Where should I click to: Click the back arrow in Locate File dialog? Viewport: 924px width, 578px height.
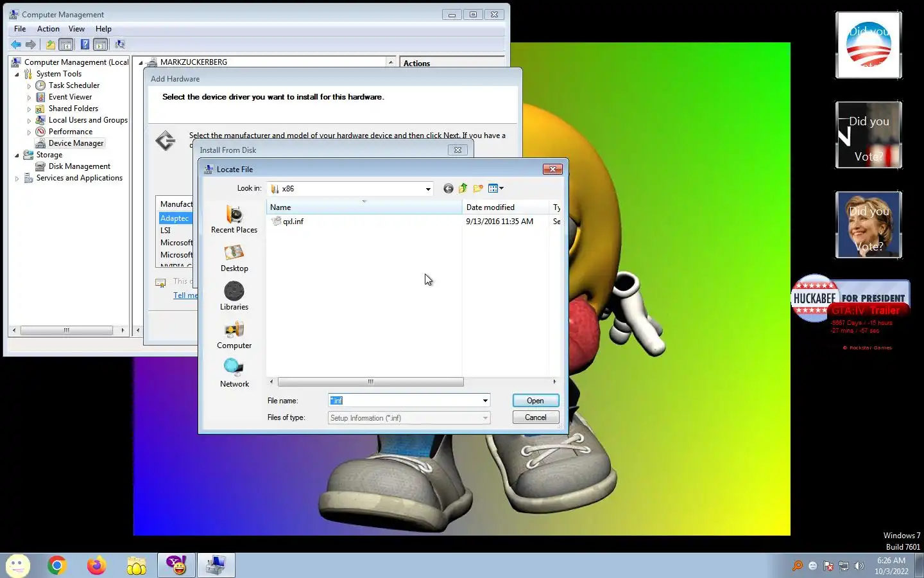coord(448,188)
